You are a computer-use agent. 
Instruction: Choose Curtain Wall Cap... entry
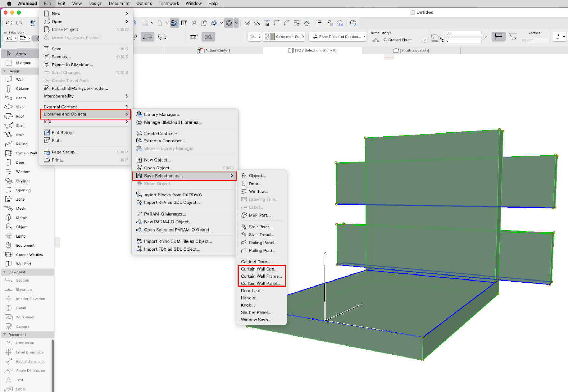[x=259, y=269]
